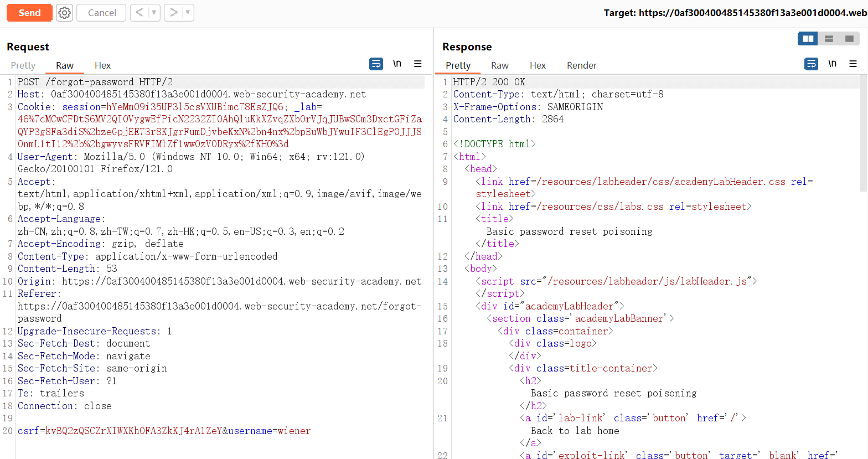Viewport: 868px width, 459px height.
Task: Expand the forward history dropdown arrow
Action: click(188, 13)
